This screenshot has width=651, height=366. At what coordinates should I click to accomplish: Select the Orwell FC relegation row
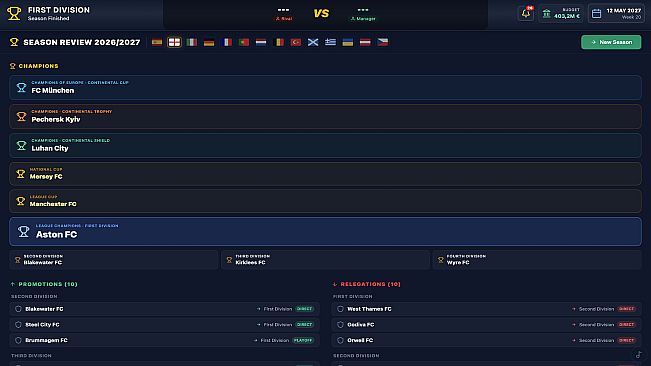(487, 340)
